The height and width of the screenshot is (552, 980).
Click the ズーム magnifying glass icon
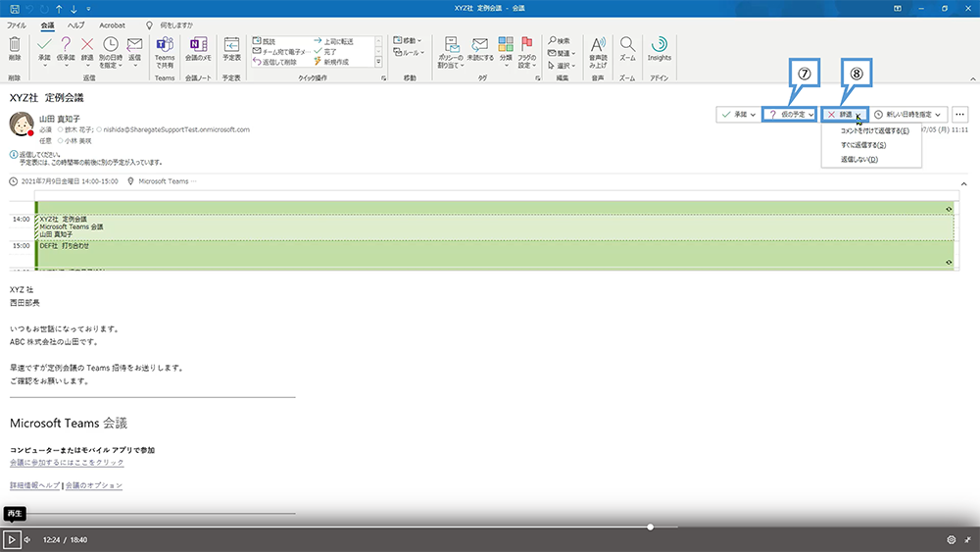[x=627, y=44]
